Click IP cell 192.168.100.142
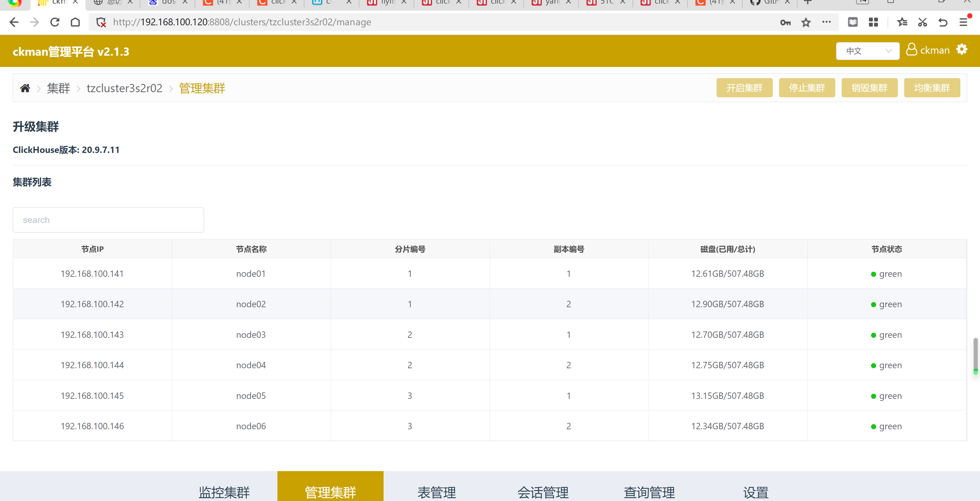 pos(92,304)
